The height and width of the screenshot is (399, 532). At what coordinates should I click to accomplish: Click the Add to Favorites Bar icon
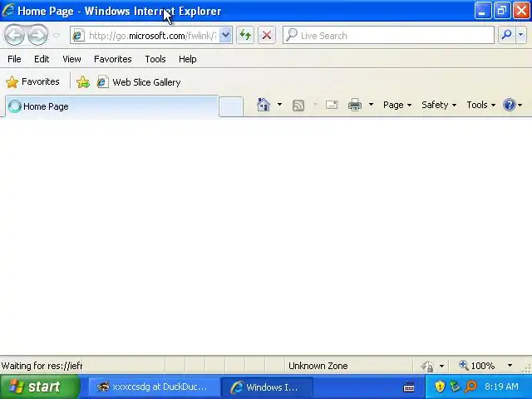coord(83,82)
